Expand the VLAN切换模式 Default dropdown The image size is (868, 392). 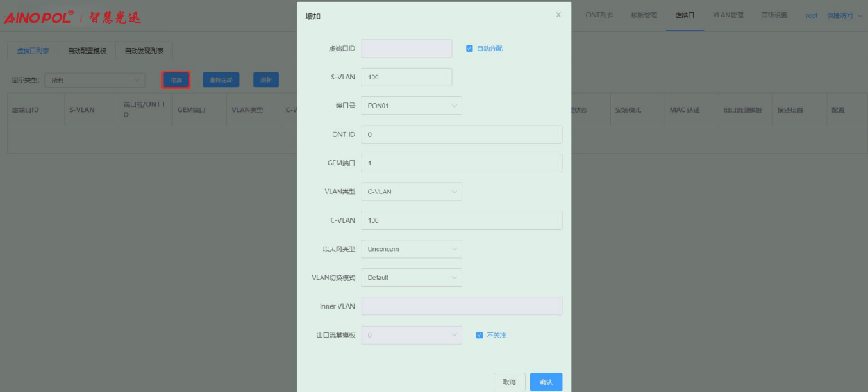(x=411, y=278)
